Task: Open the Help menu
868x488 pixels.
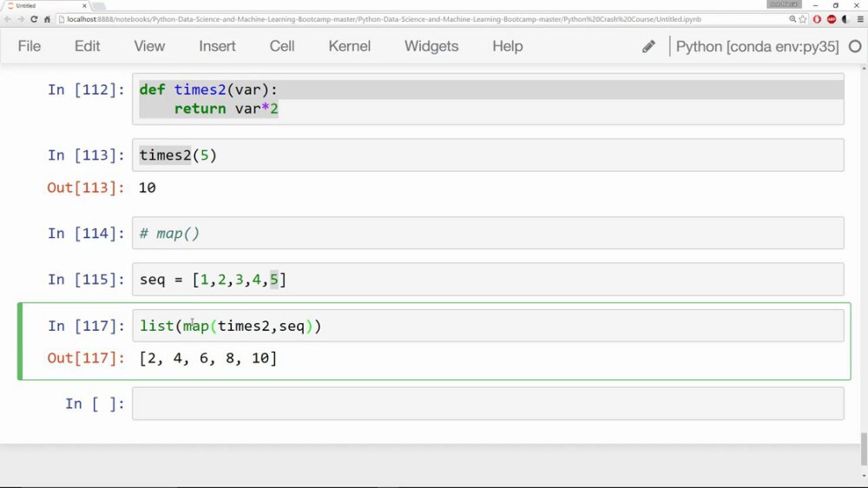Action: (x=508, y=46)
